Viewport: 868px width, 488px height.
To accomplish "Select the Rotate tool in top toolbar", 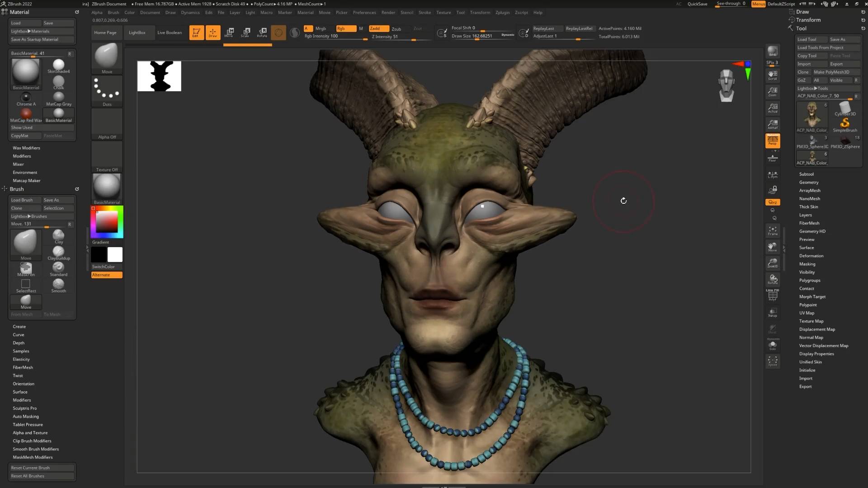I will click(262, 32).
